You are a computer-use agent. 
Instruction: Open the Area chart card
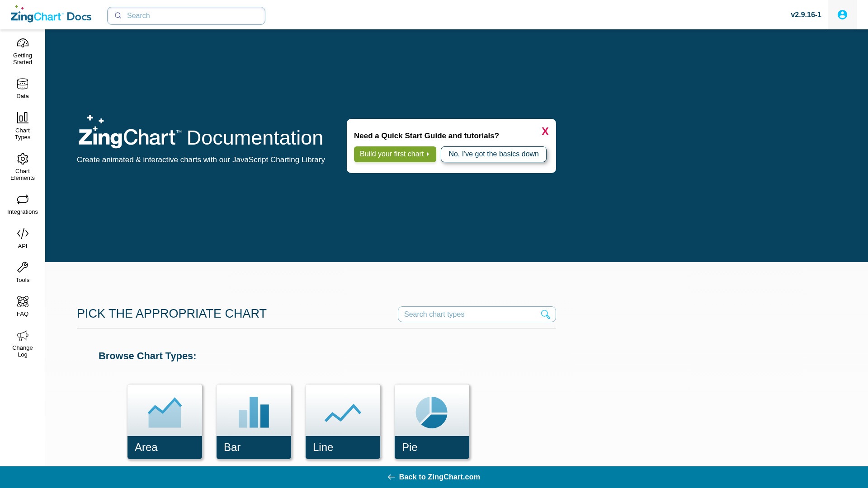pos(165,422)
